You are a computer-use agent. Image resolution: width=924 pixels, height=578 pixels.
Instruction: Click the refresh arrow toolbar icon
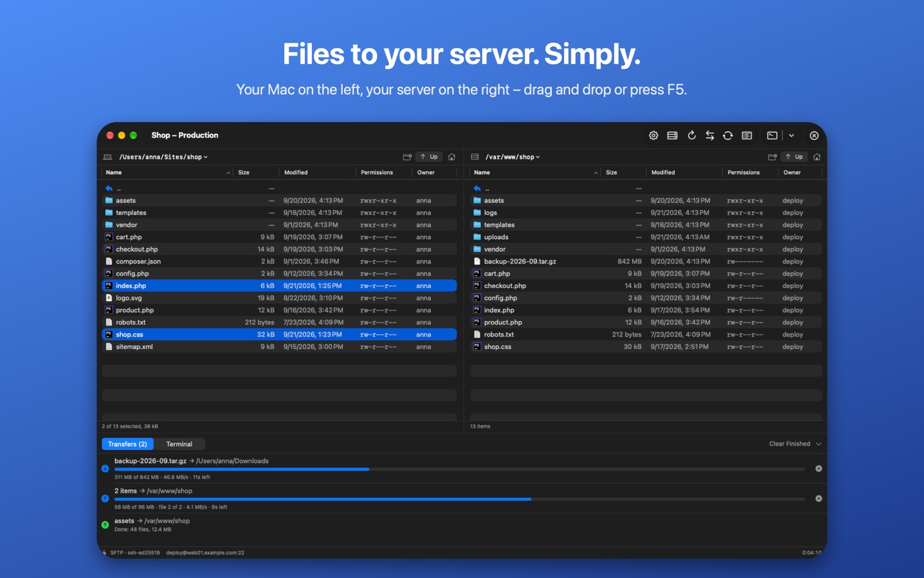[x=691, y=135]
